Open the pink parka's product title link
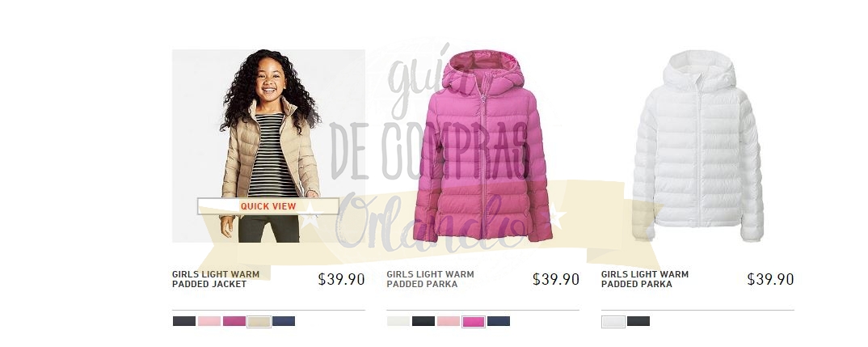 [x=430, y=279]
